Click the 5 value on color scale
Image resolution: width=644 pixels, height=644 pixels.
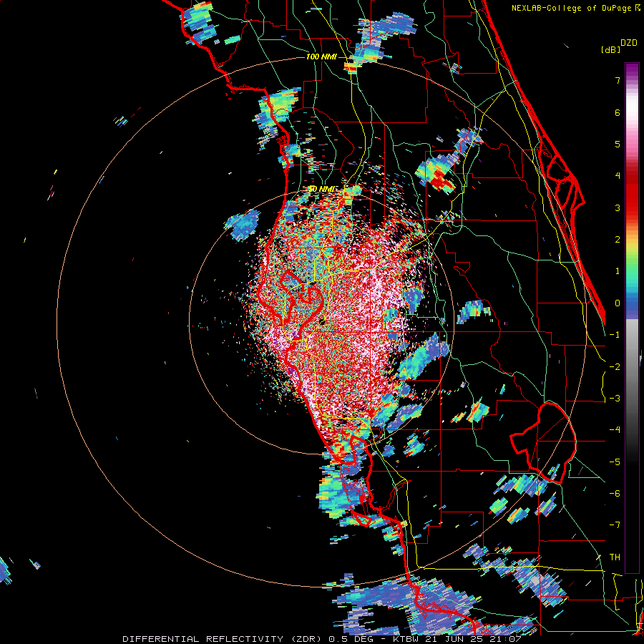[618, 144]
